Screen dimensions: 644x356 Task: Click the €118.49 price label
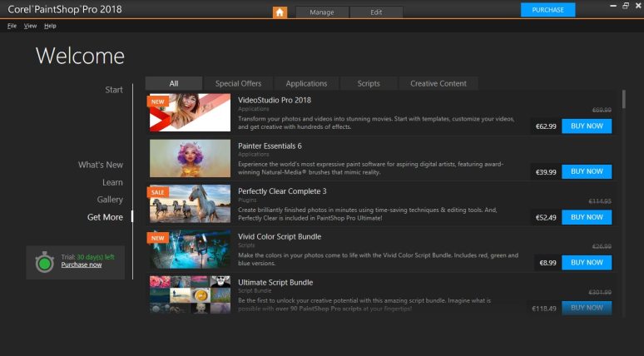click(x=544, y=309)
